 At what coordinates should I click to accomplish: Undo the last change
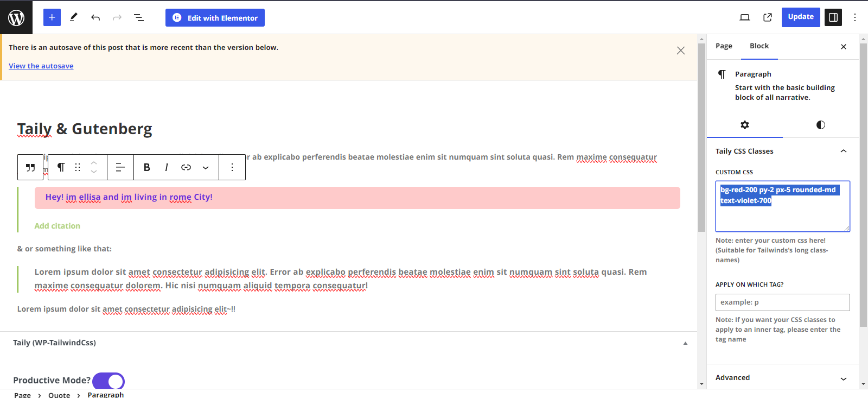(x=95, y=17)
